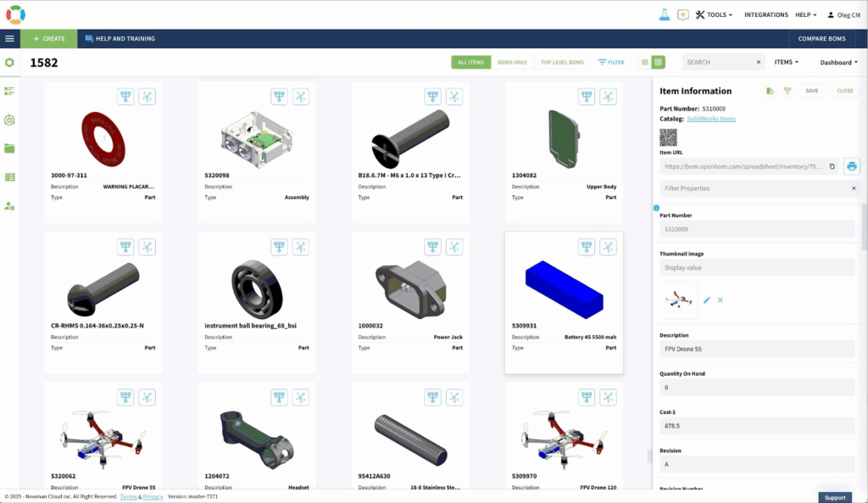
Task: Click the graph icon on the 1304082 card
Action: (608, 97)
